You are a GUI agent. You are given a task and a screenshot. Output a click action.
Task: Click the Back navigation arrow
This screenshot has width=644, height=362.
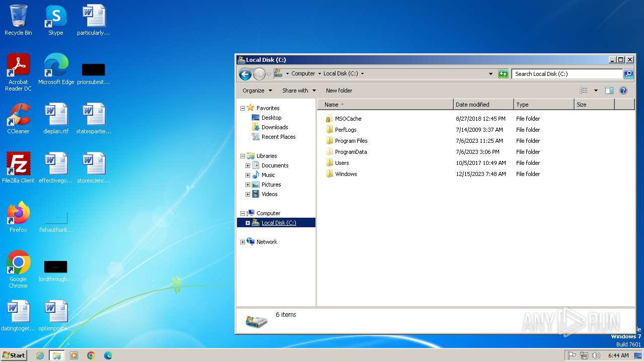click(245, 74)
